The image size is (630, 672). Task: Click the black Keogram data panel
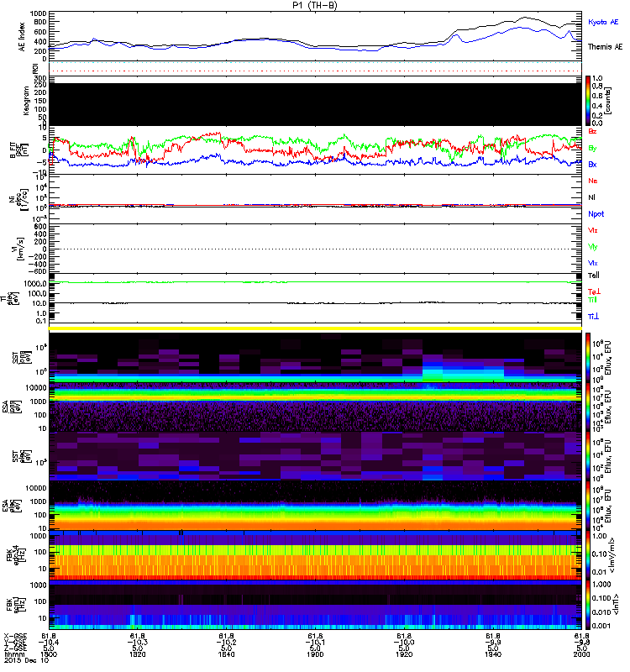315,104
